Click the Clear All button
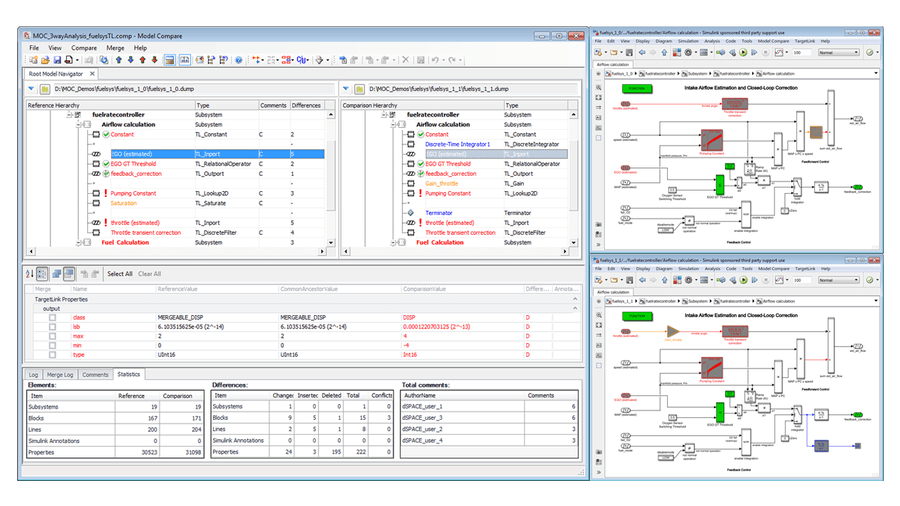The width and height of the screenshot is (900, 506). click(149, 274)
